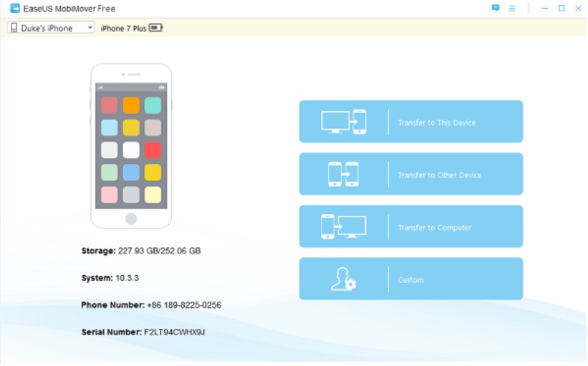Screen dimensions: 588x366
Task: Click the device selector dropdown arrow
Action: pyautogui.click(x=90, y=28)
